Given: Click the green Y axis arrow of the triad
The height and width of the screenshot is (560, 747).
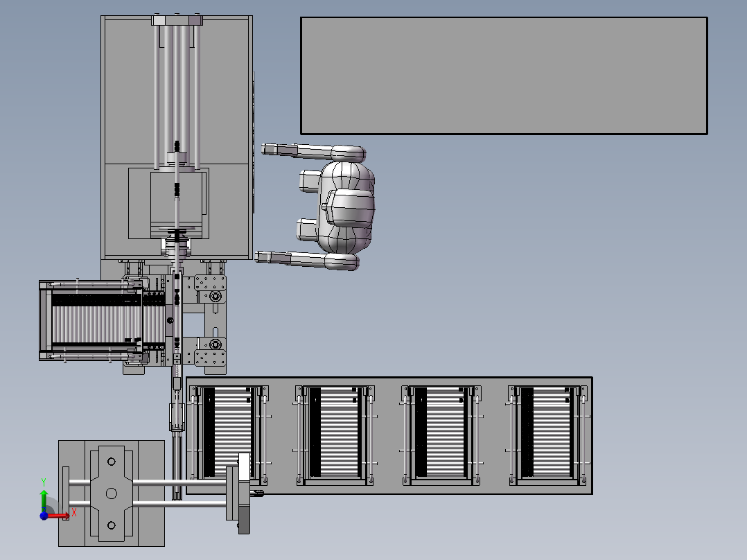Looking at the screenshot, I should point(44,500).
